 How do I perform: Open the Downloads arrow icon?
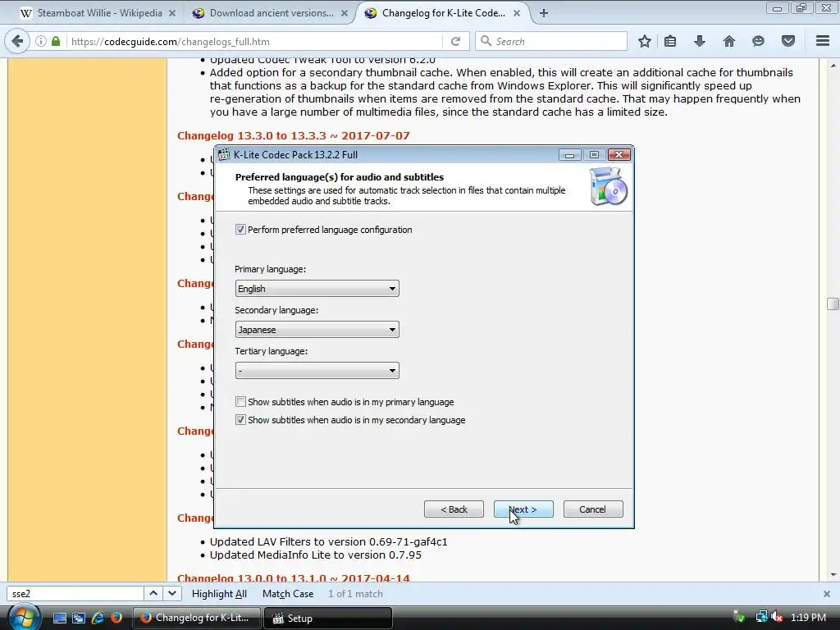click(x=700, y=41)
